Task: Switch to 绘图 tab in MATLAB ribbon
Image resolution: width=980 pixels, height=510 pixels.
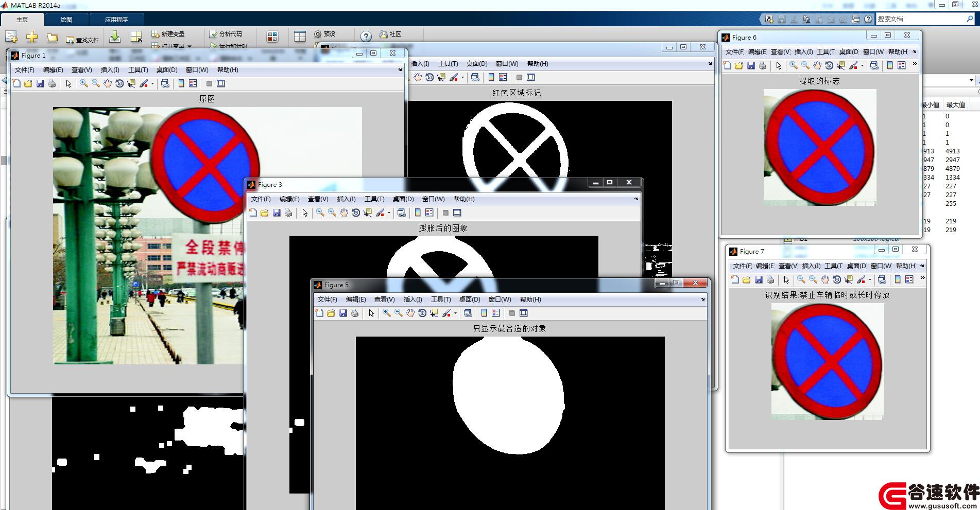Action: 66,20
